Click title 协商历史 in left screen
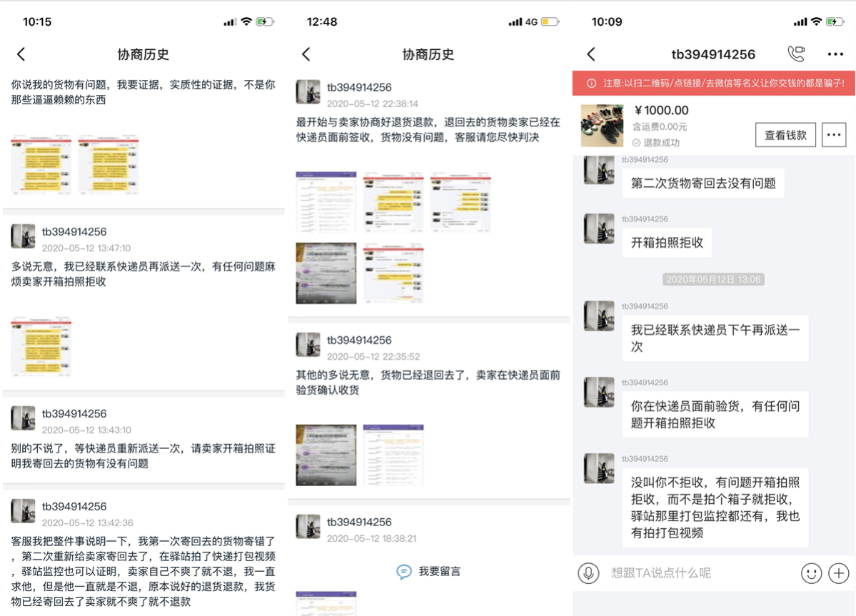The width and height of the screenshot is (856, 616). click(x=143, y=54)
